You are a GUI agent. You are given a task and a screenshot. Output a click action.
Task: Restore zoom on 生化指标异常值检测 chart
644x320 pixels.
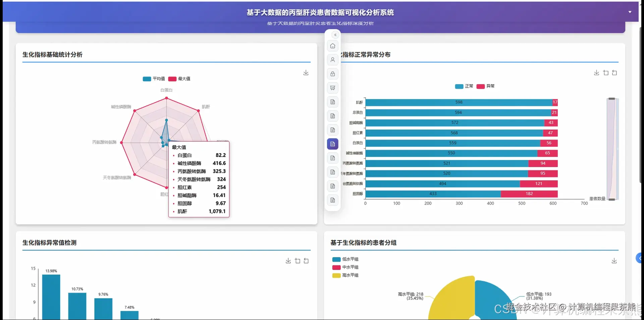point(306,261)
